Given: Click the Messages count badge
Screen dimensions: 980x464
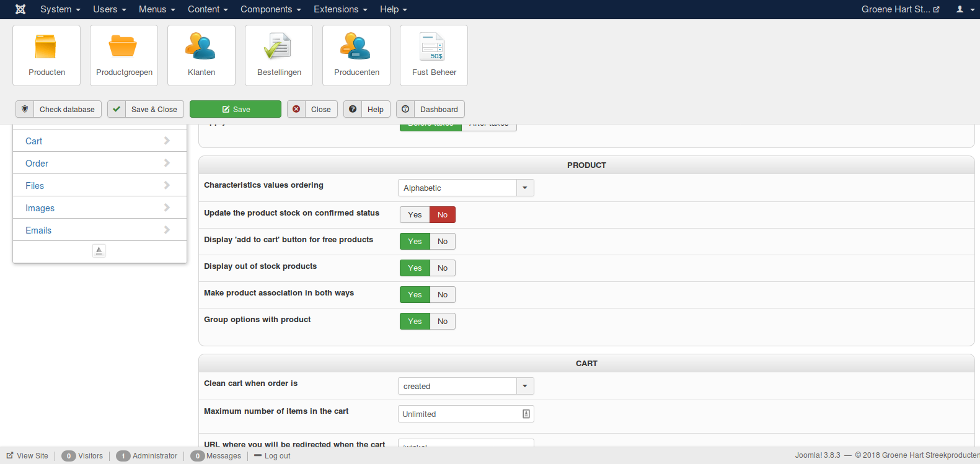Looking at the screenshot, I should 198,456.
